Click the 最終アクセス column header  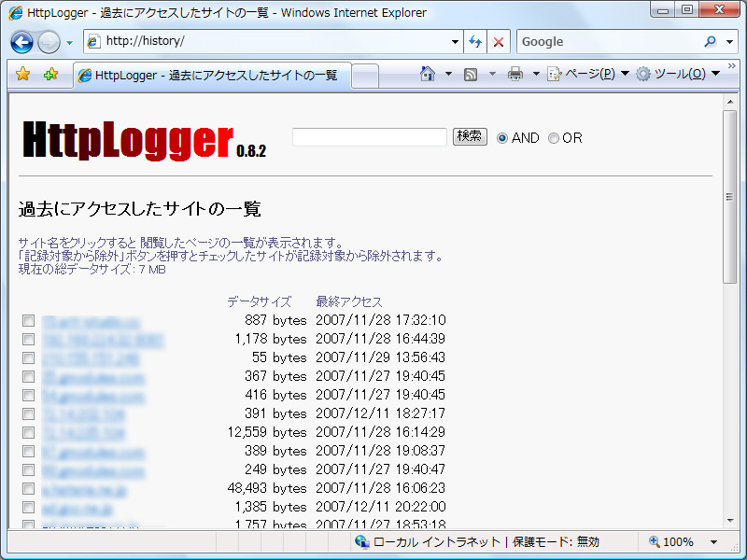coord(349,301)
